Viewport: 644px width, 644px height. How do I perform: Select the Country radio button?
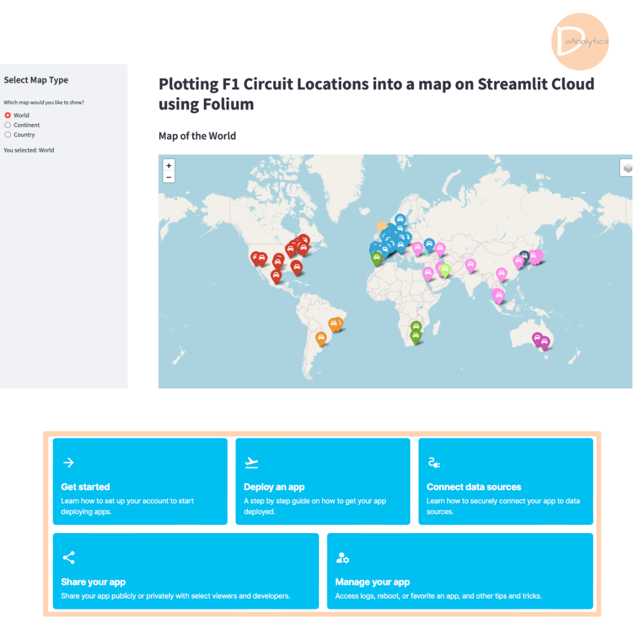tap(7, 135)
